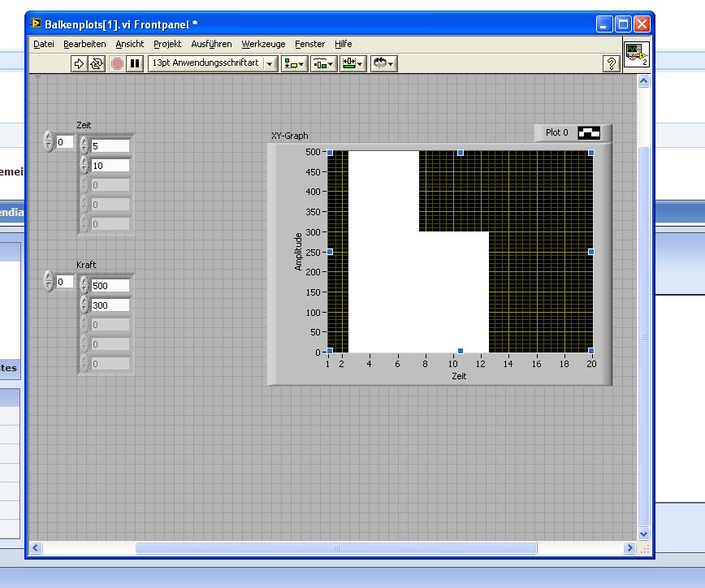Click the Zeit array index field
Viewport: 705px width, 588px height.
click(65, 142)
